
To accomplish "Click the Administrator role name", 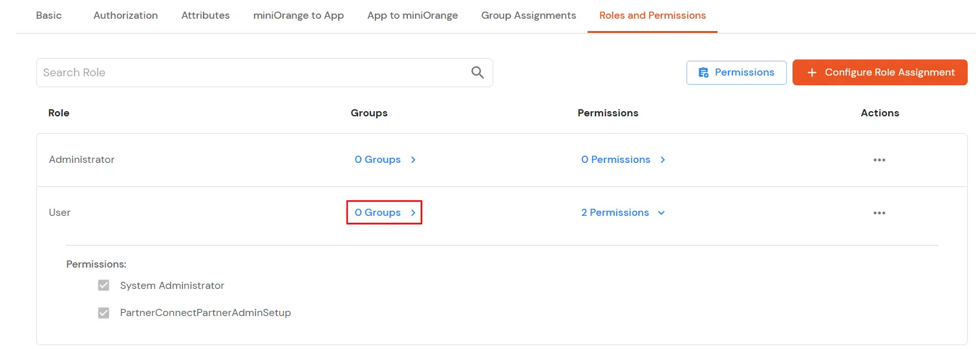I will coord(82,160).
